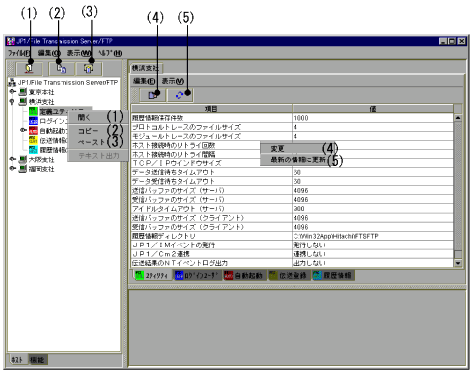Click the 項目 column header
This screenshot has width=472, height=373.
pos(212,109)
